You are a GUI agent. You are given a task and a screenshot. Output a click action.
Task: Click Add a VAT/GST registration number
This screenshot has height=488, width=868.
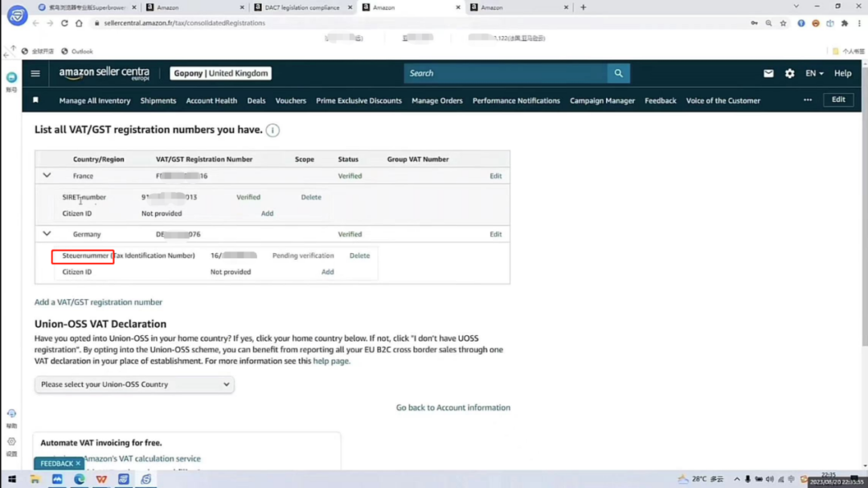pyautogui.click(x=99, y=302)
